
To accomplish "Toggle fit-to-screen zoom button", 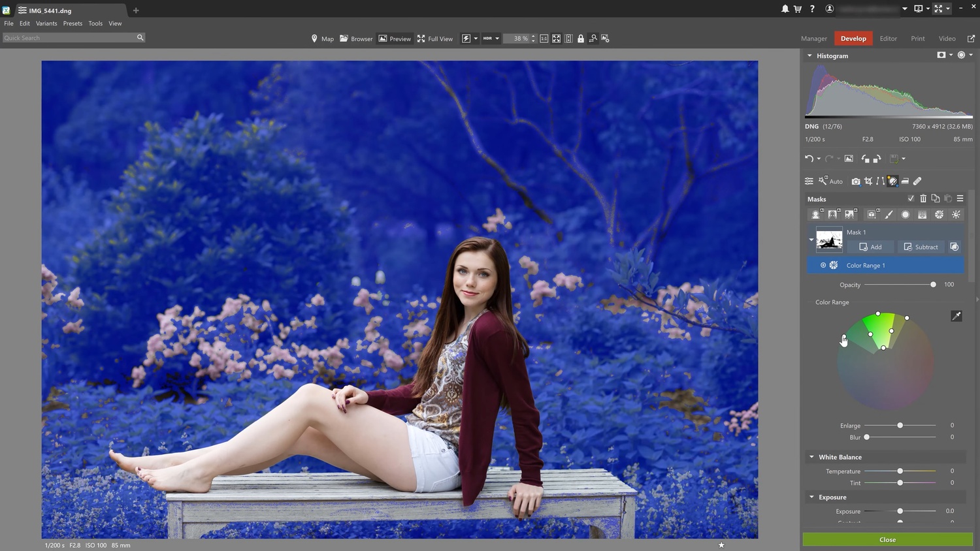I will tap(556, 39).
